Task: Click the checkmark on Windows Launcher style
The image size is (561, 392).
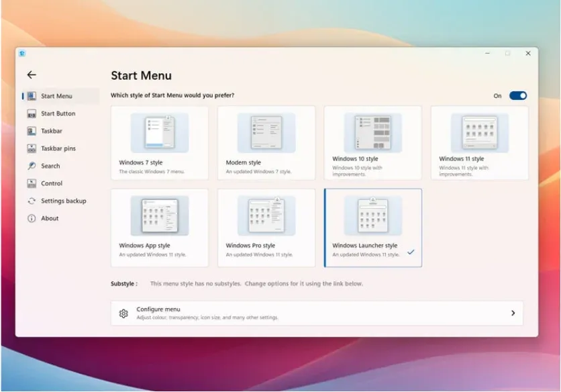Action: pos(411,252)
